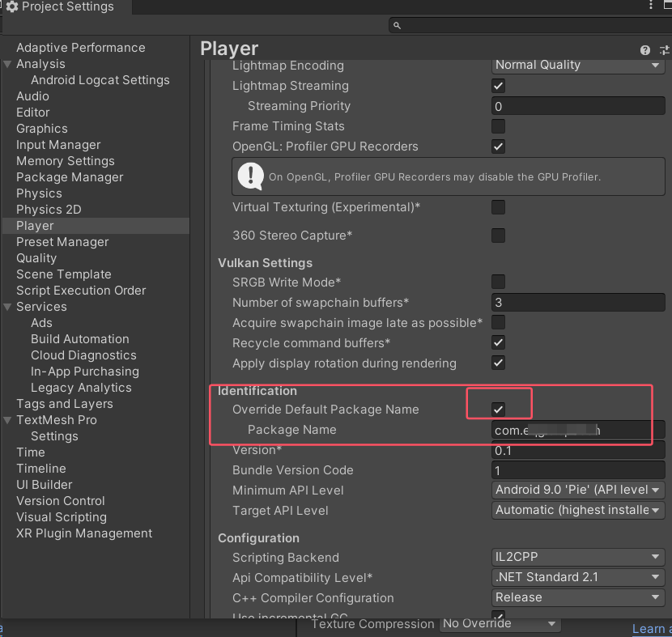The image size is (672, 637).
Task: Open Scripting Backend IL2CPP dropdown
Action: click(x=578, y=557)
